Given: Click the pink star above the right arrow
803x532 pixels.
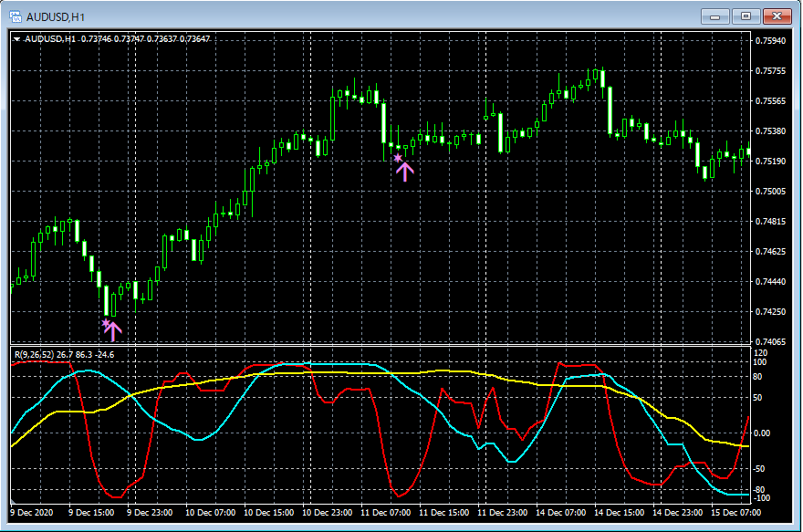Looking at the screenshot, I should (398, 159).
